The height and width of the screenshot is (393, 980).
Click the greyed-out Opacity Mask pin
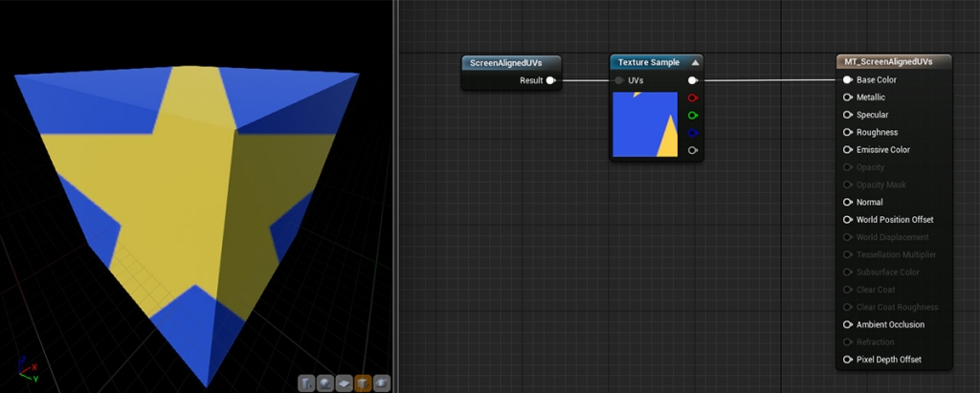click(848, 185)
